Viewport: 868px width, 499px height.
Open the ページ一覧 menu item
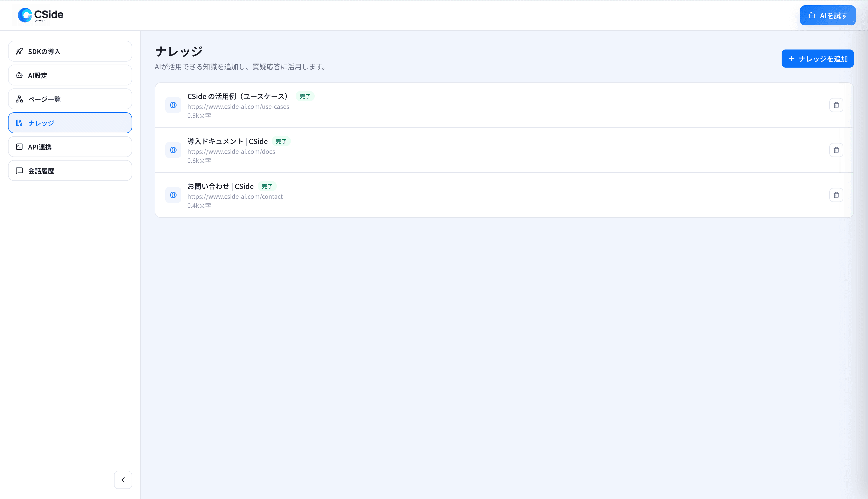point(70,99)
